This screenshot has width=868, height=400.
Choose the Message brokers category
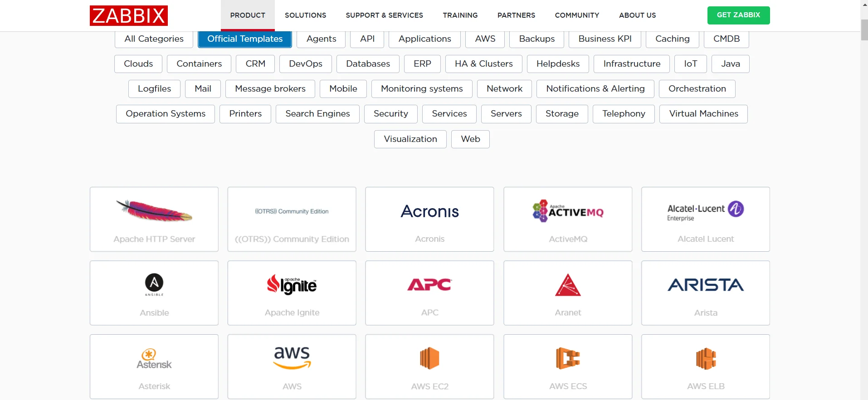[x=270, y=89]
